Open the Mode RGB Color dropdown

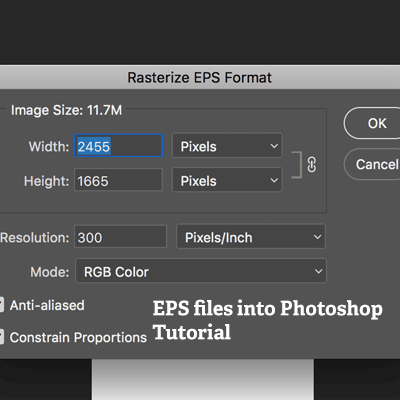click(x=201, y=271)
